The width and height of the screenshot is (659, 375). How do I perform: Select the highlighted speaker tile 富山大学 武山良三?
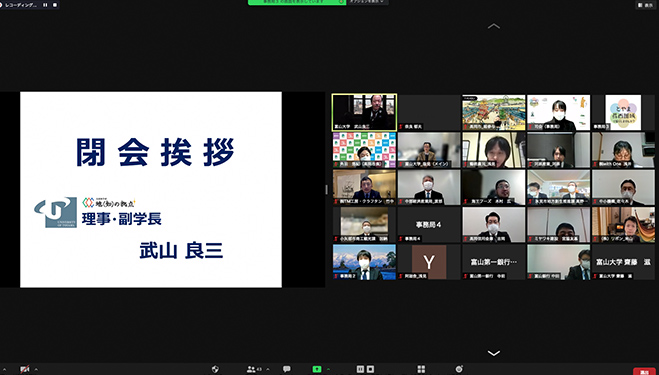point(364,112)
